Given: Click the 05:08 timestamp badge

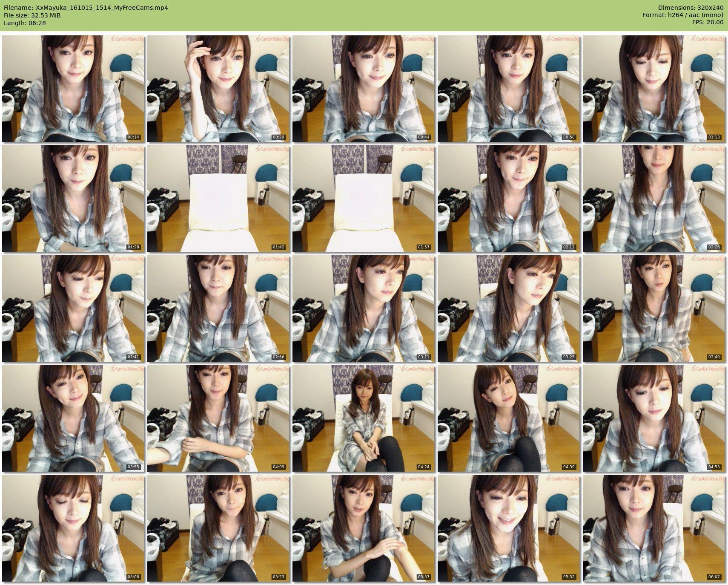Looking at the screenshot, I should click(x=133, y=577).
